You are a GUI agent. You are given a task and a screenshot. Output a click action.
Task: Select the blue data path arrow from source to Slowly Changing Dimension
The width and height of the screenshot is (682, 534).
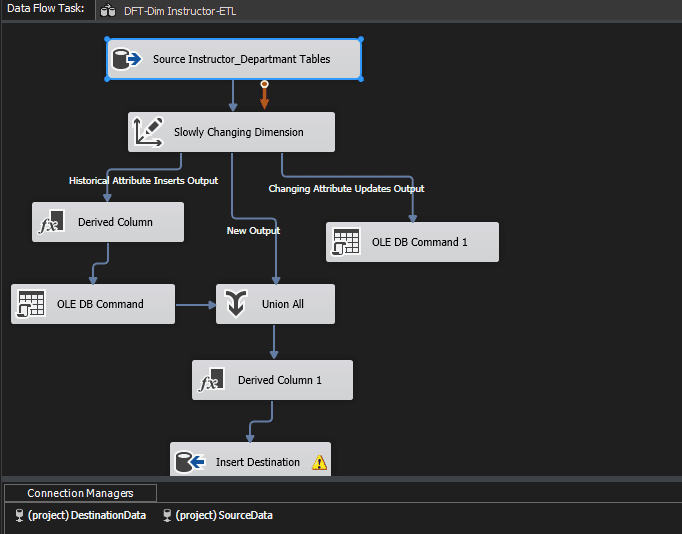click(x=233, y=95)
